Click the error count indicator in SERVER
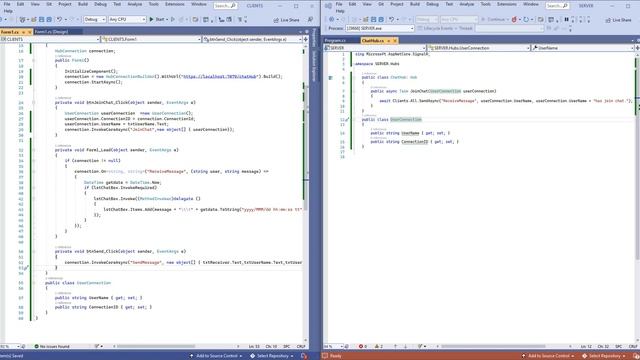The width and height of the screenshot is (640, 360). tap(362, 346)
